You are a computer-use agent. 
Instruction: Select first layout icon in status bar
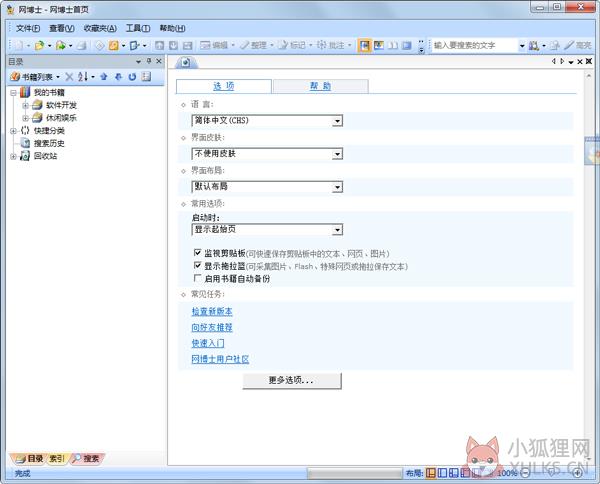(x=431, y=473)
